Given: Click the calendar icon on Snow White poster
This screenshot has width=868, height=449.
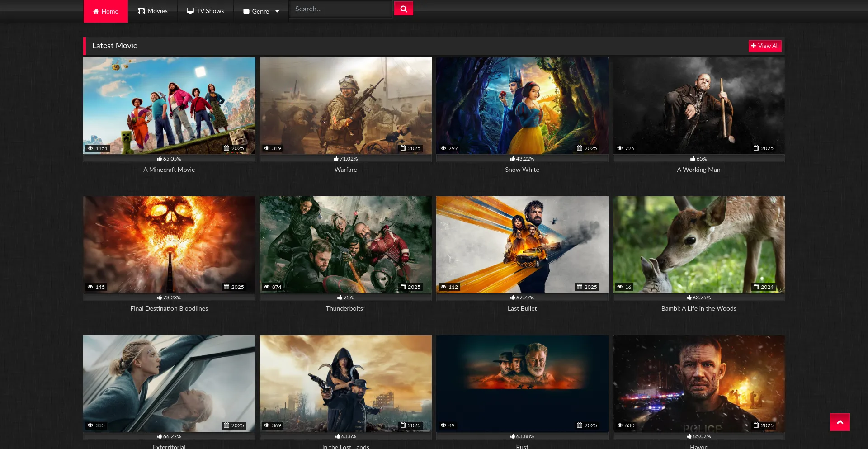Looking at the screenshot, I should coord(580,148).
